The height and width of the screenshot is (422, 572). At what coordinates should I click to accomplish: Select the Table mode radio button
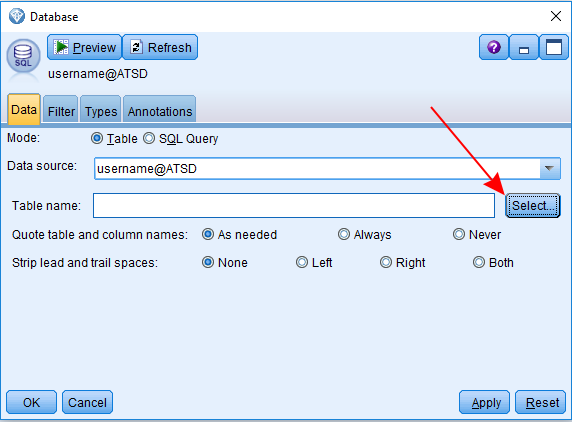(97, 139)
